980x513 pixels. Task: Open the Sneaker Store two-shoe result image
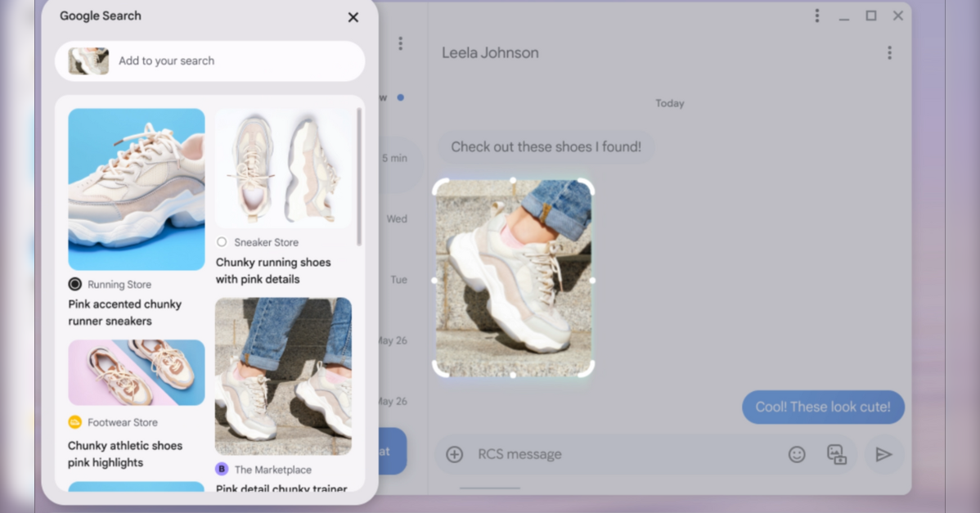point(283,169)
